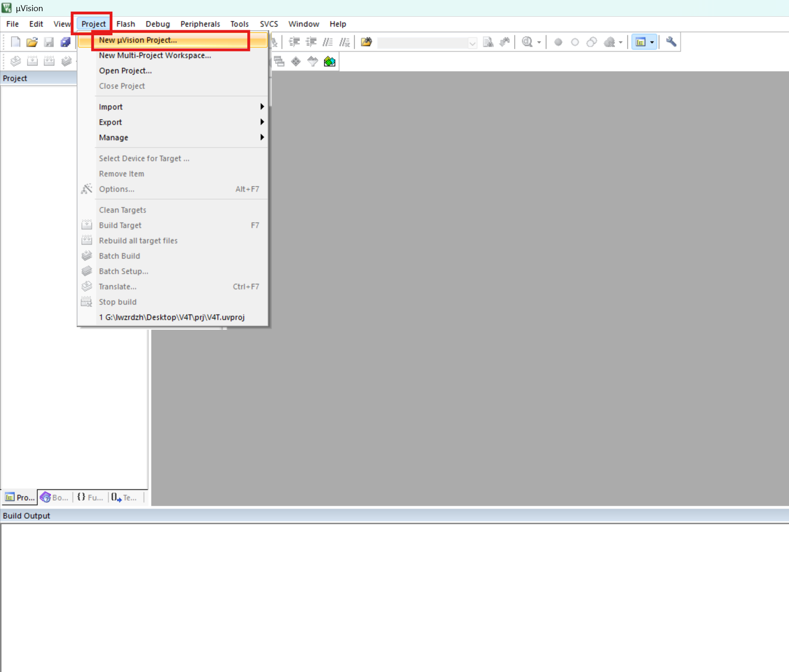The image size is (789, 672).
Task: Choose Open Project... menu entry
Action: tap(173, 71)
